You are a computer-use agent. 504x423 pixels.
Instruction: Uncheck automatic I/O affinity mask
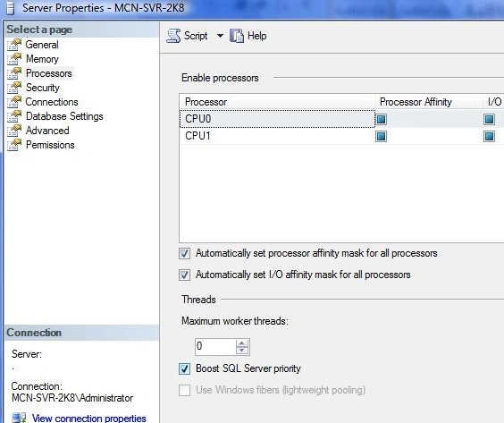coord(184,275)
